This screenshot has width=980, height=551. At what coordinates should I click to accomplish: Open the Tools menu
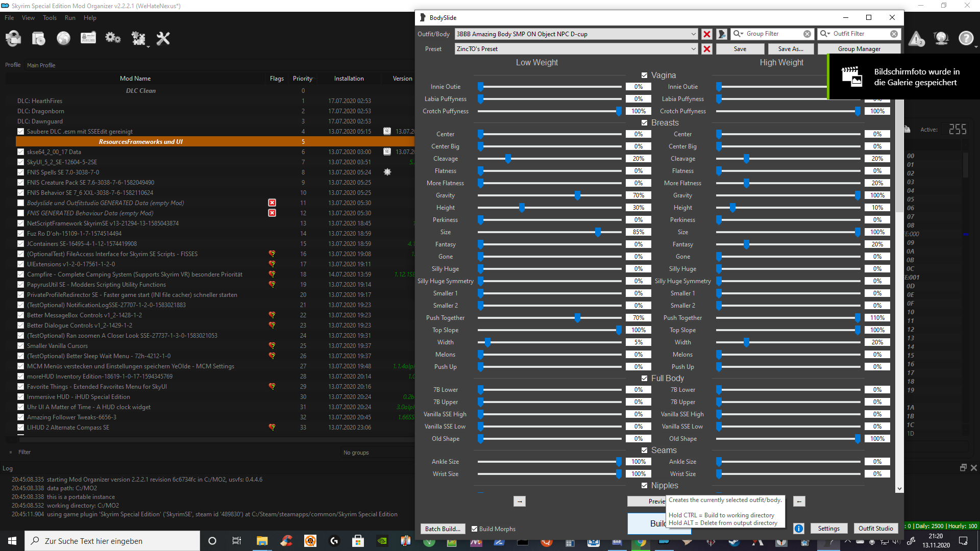[x=50, y=18]
